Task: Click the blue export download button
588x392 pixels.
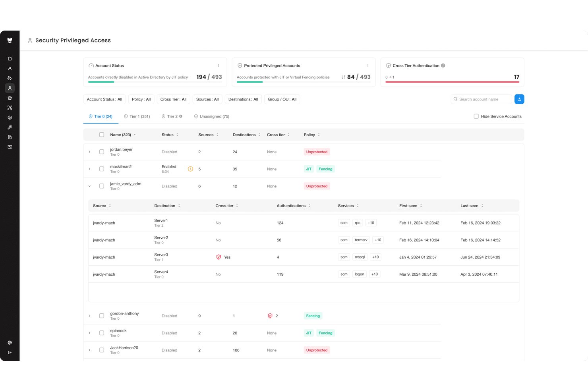Action: point(519,99)
